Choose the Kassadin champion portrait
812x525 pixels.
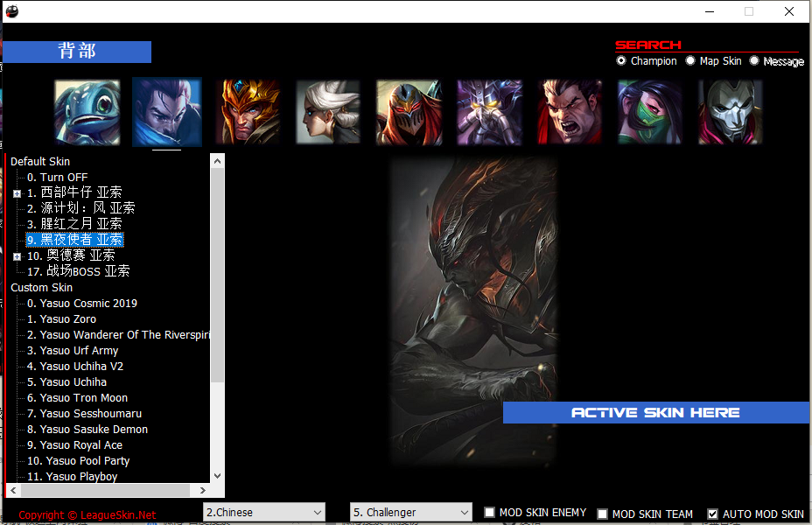(x=489, y=112)
